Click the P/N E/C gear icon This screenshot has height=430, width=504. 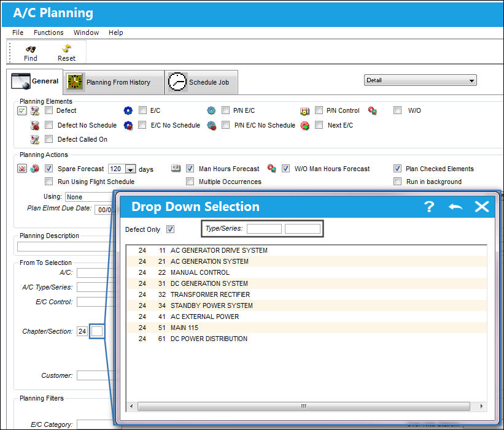211,111
